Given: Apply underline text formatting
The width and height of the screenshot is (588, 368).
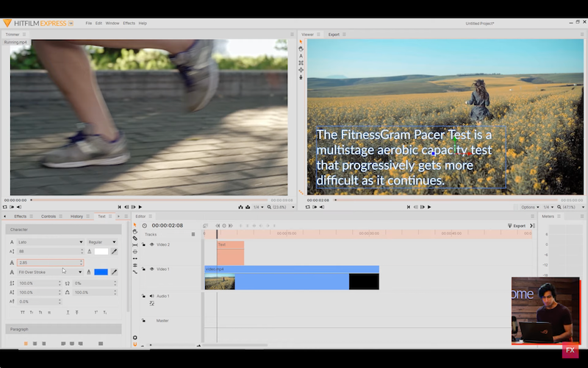Looking at the screenshot, I should 68,312.
